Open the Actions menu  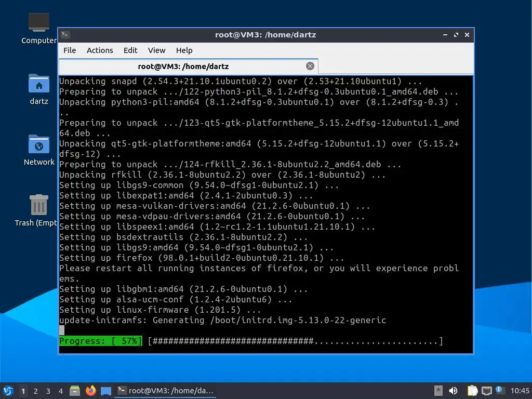(100, 50)
